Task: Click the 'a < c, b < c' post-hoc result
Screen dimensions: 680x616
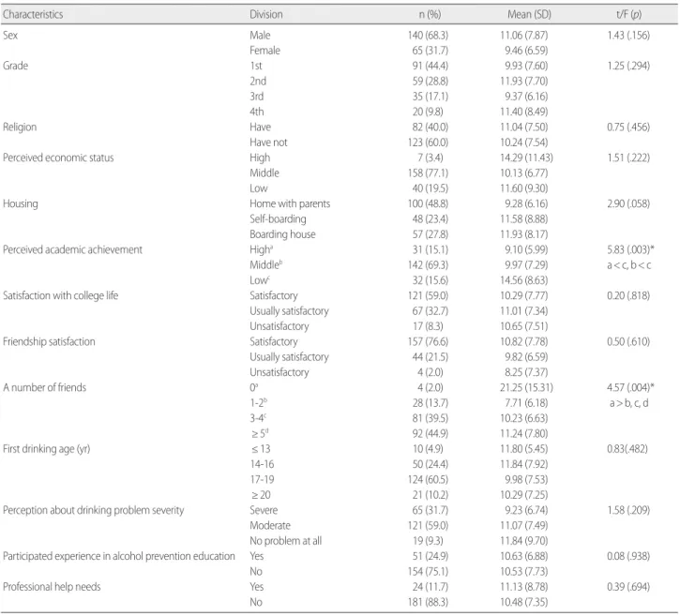Action: 628,265
